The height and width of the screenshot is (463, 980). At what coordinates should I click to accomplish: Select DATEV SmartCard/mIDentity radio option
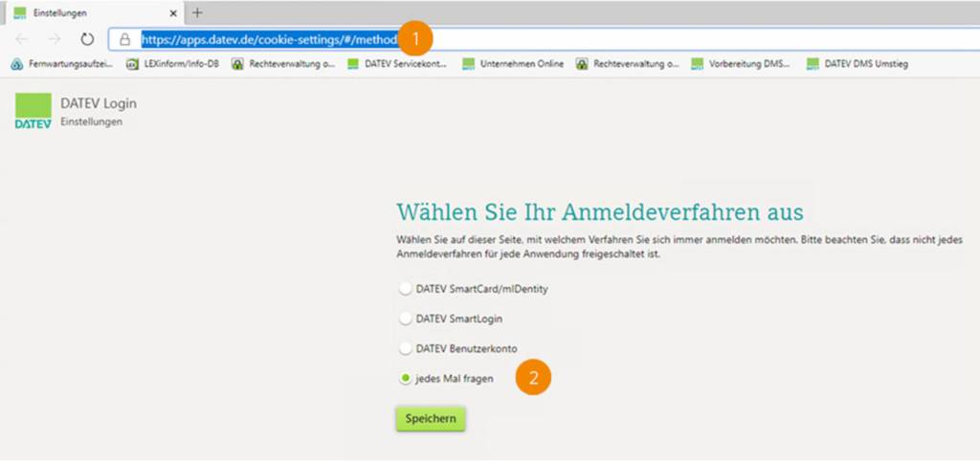[x=406, y=288]
